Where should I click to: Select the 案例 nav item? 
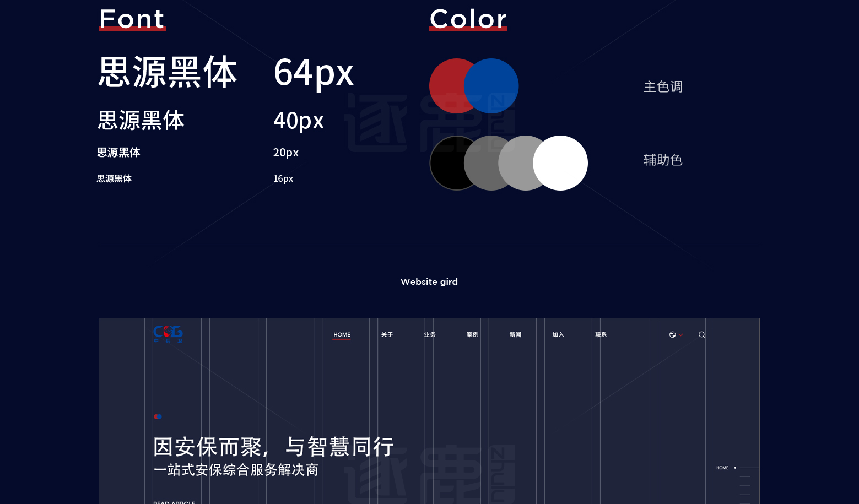[472, 334]
